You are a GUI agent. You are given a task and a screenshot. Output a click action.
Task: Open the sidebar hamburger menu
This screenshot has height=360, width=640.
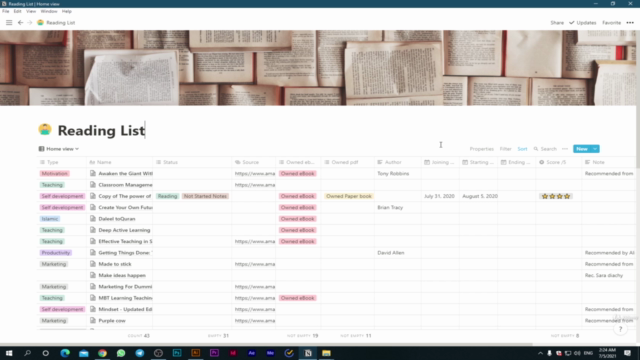9,23
